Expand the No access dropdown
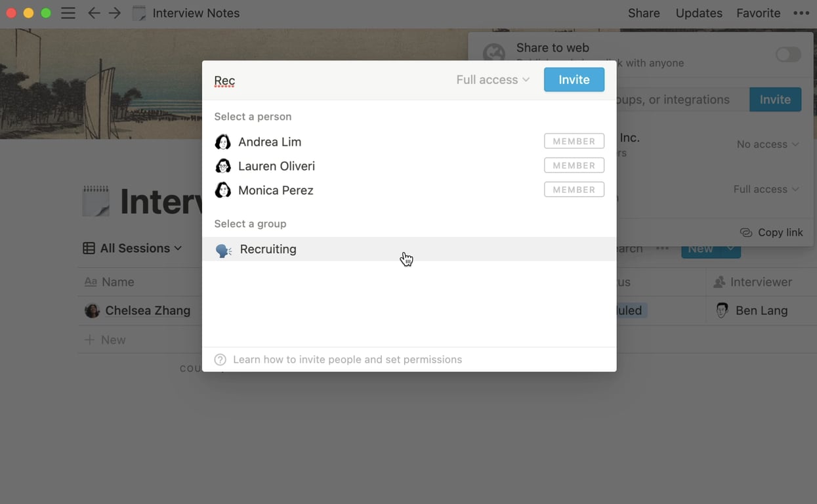This screenshot has height=504, width=817. [x=767, y=144]
